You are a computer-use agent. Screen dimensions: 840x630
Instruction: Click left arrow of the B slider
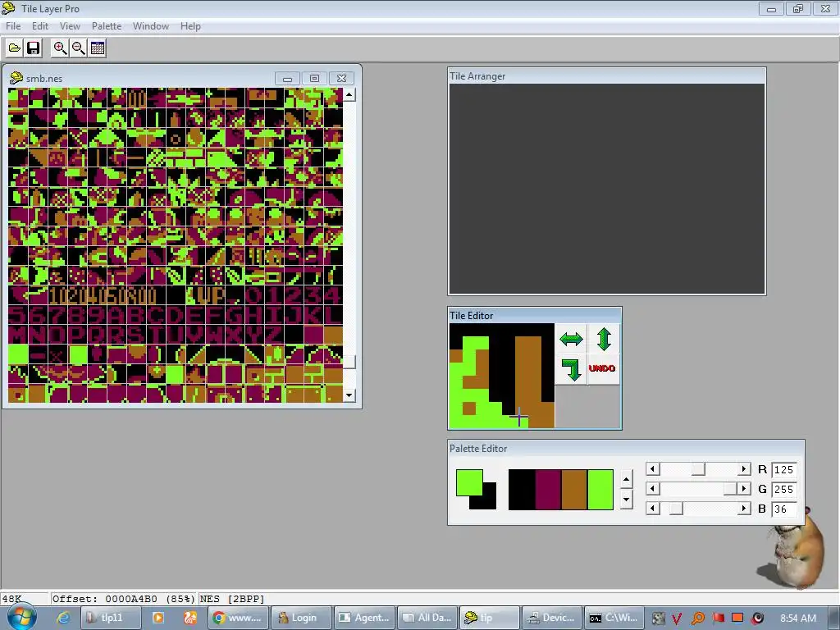652,509
